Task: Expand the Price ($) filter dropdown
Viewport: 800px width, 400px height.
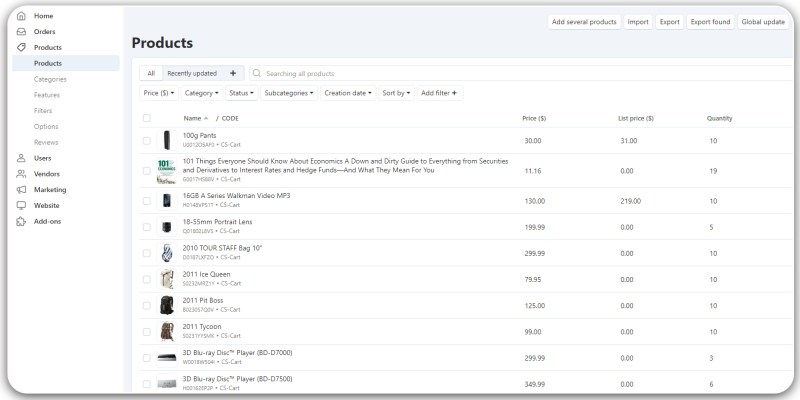Action: (x=160, y=93)
